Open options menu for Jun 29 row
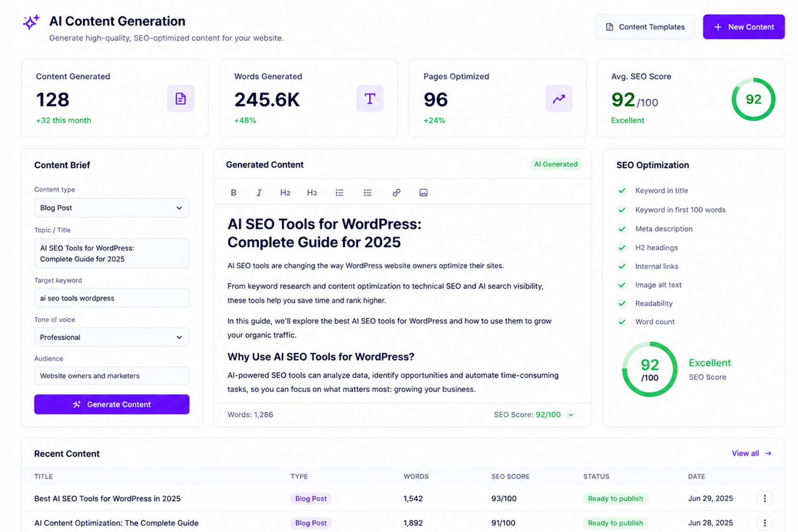 765,499
